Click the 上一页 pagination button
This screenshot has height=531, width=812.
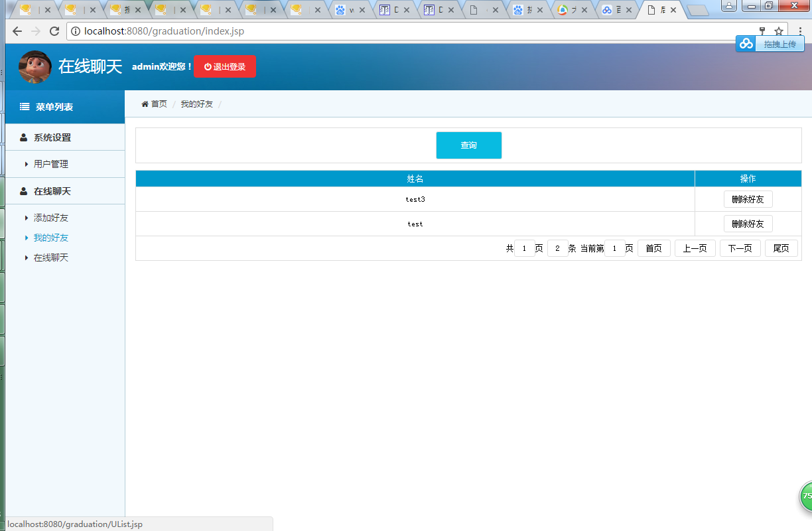[x=695, y=248]
